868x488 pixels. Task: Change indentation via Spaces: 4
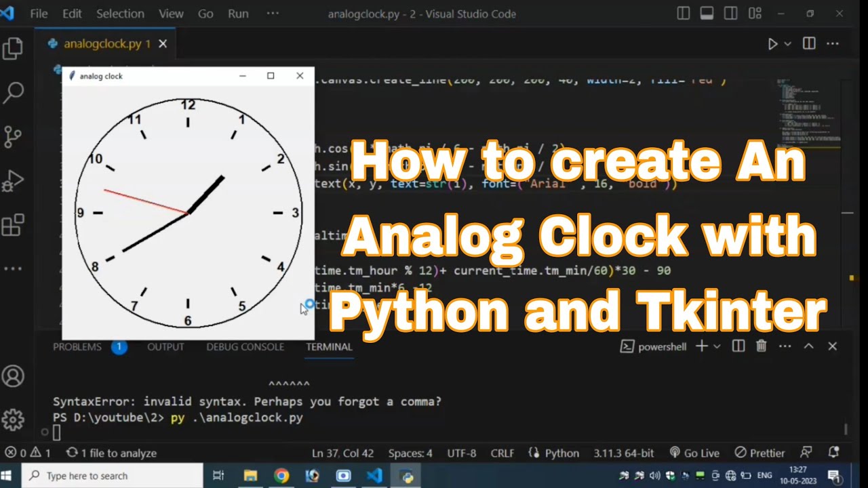click(410, 453)
